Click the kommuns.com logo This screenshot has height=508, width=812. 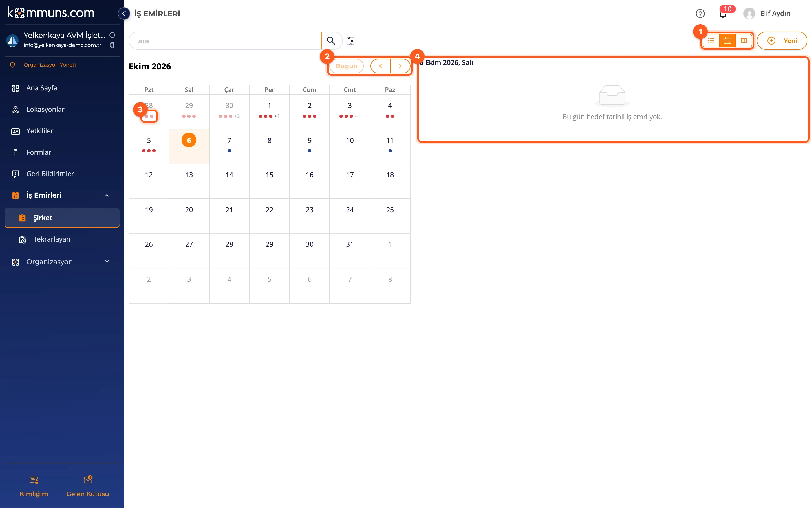(51, 13)
